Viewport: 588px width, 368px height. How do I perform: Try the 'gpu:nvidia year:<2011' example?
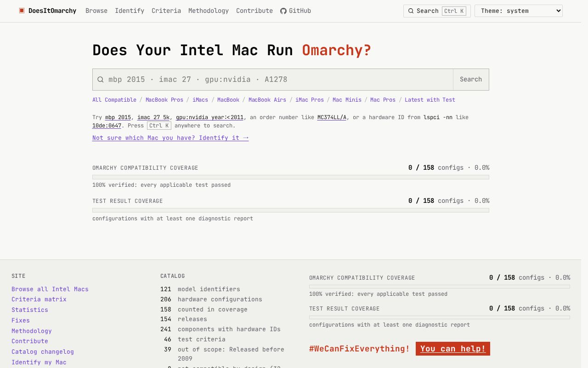pos(209,117)
